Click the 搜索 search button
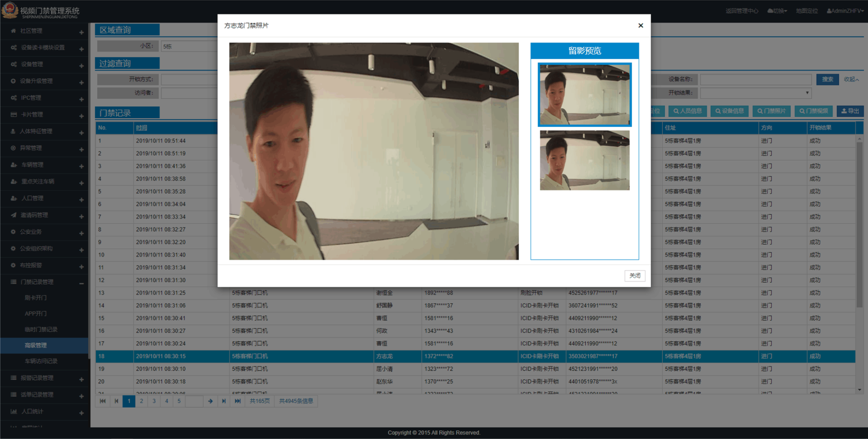The height and width of the screenshot is (439, 868). coord(827,80)
